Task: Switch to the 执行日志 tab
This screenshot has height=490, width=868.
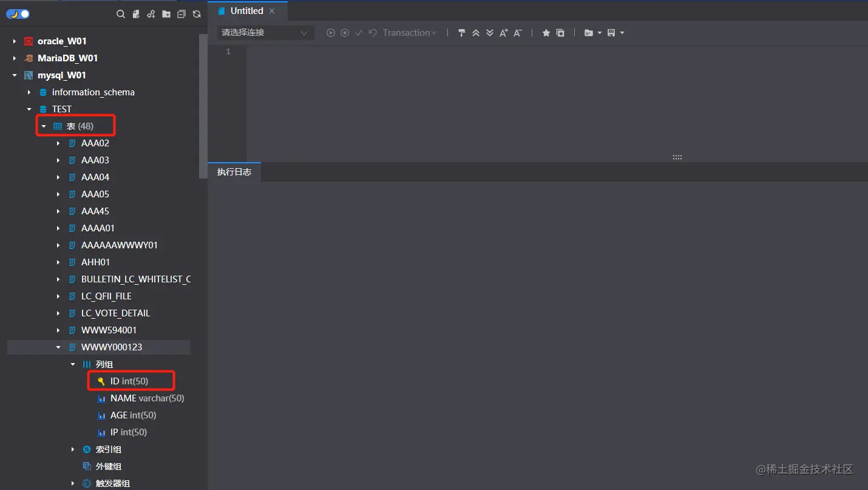Action: (234, 172)
